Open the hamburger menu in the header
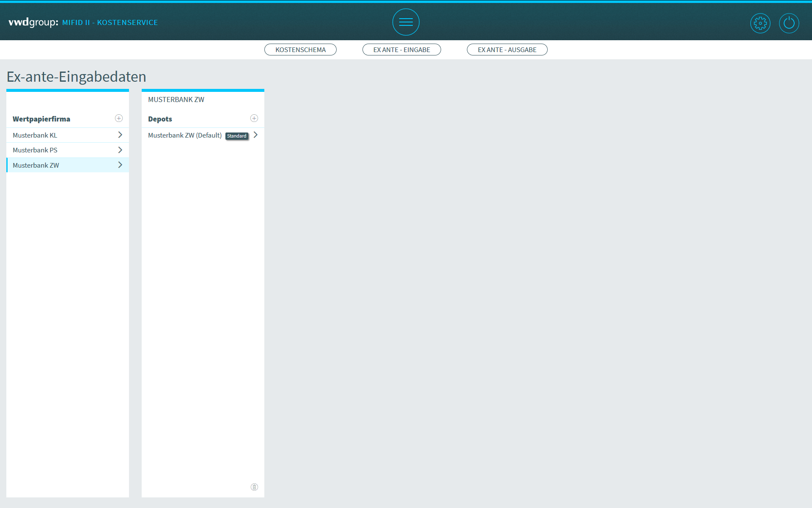The image size is (812, 508). (406, 22)
